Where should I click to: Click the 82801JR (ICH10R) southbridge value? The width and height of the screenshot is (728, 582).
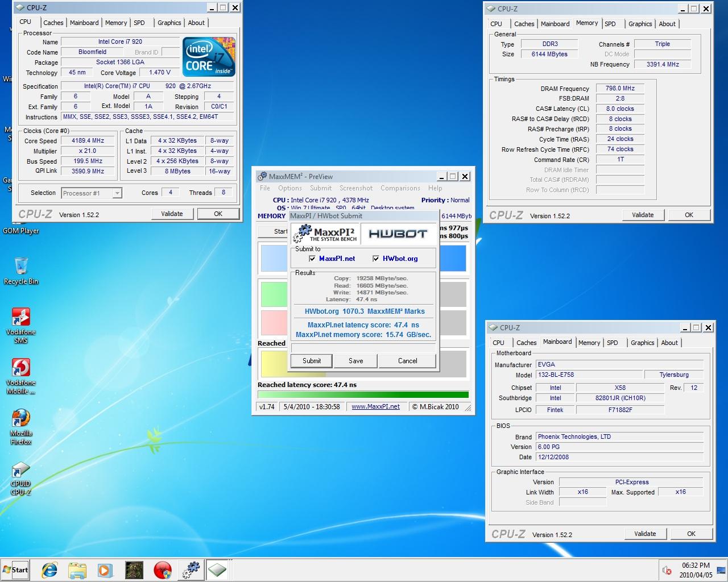[620, 398]
